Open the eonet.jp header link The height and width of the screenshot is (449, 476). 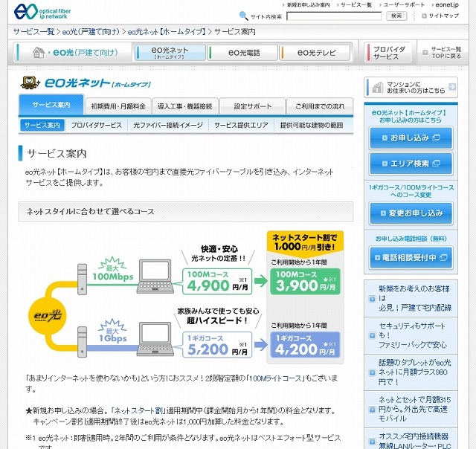point(447,5)
